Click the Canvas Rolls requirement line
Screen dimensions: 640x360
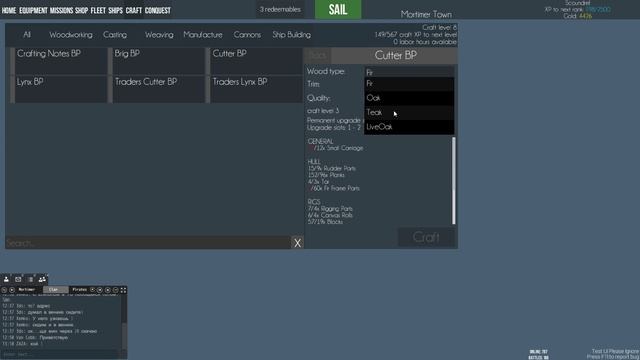pyautogui.click(x=330, y=215)
